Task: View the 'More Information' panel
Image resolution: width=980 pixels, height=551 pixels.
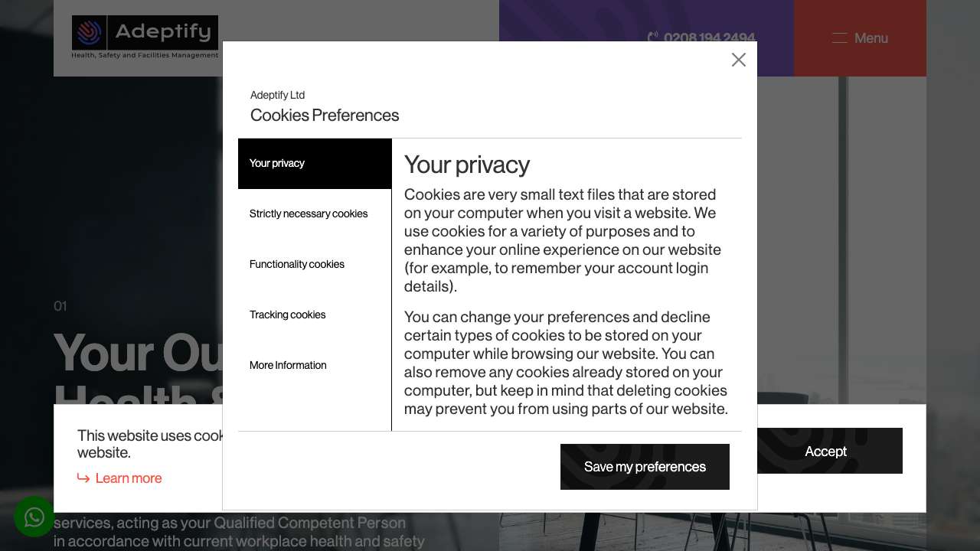Action: click(288, 365)
